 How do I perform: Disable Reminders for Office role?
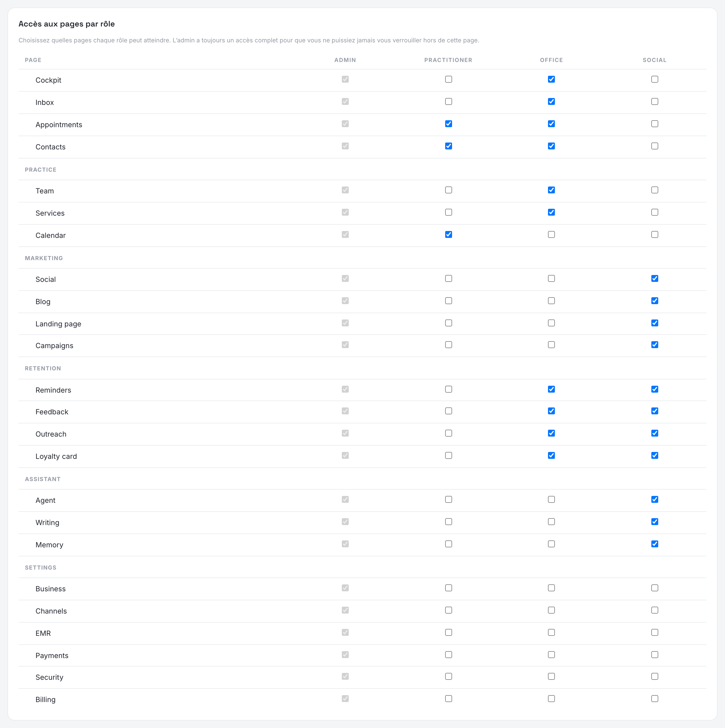551,389
